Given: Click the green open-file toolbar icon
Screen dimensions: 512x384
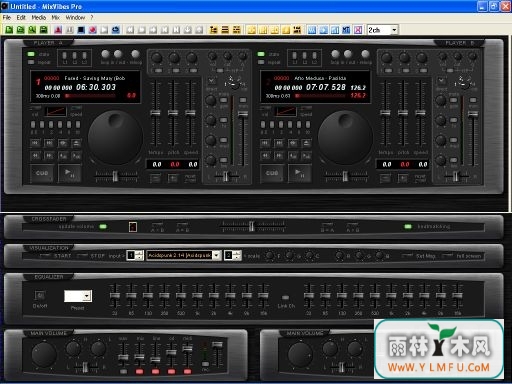Looking at the screenshot, I should (20, 30).
